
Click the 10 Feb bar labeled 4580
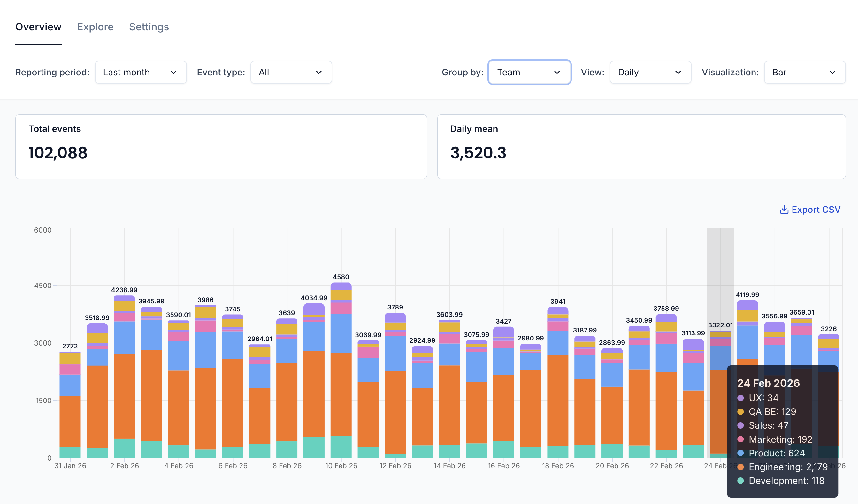tap(341, 370)
